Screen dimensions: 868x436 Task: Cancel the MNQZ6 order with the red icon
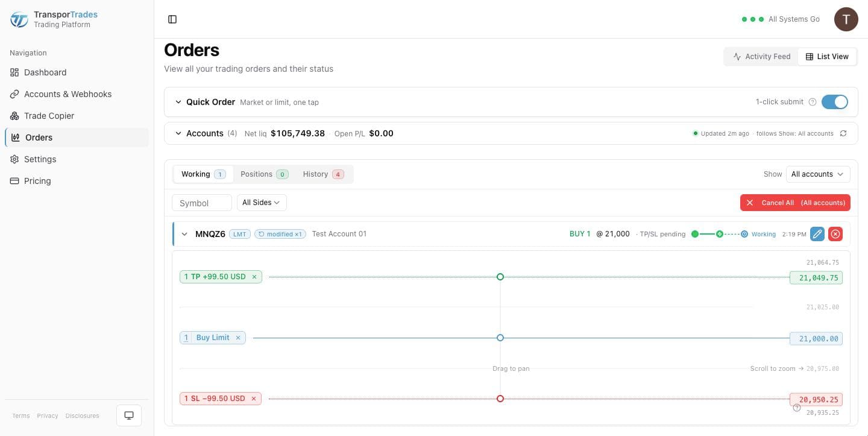tap(835, 234)
